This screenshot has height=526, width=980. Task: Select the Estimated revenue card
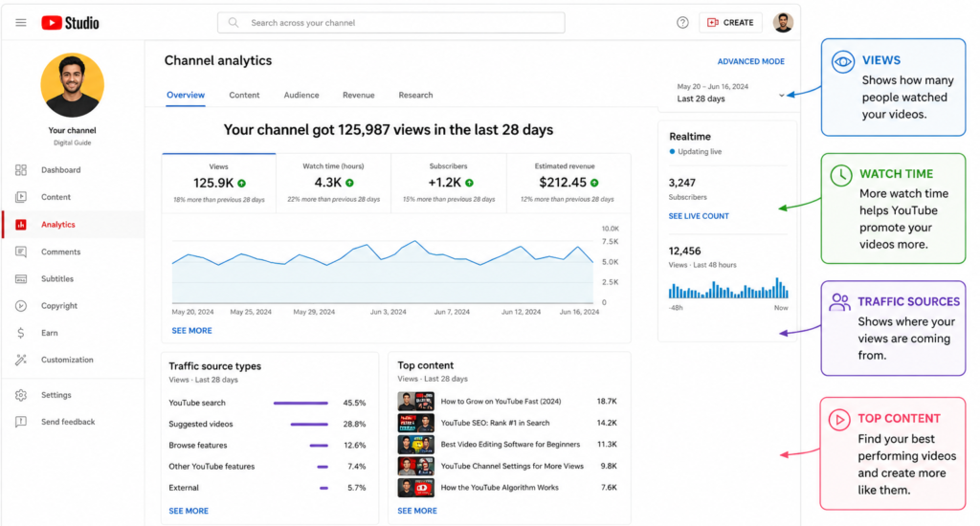pos(568,183)
